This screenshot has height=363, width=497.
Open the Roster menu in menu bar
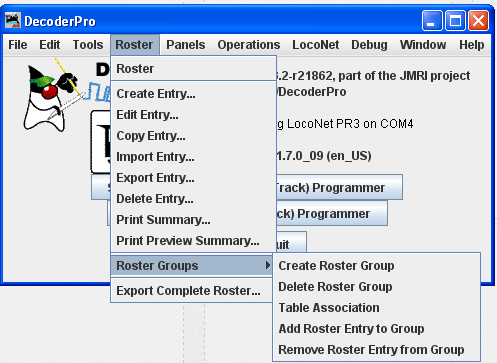(x=134, y=45)
